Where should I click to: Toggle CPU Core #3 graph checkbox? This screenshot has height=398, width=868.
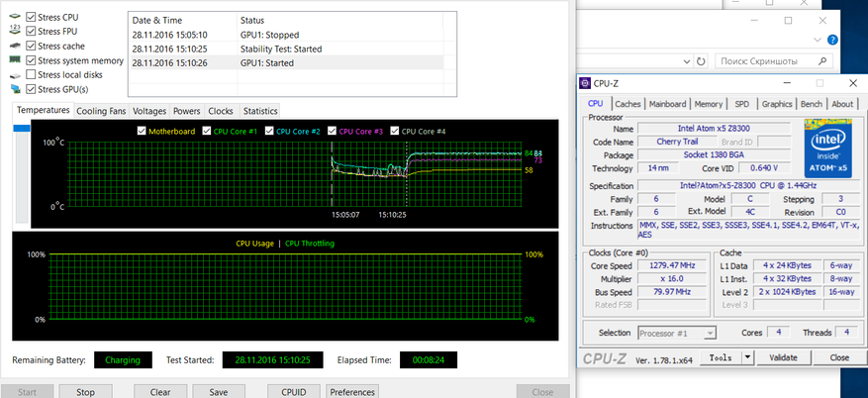pyautogui.click(x=333, y=132)
